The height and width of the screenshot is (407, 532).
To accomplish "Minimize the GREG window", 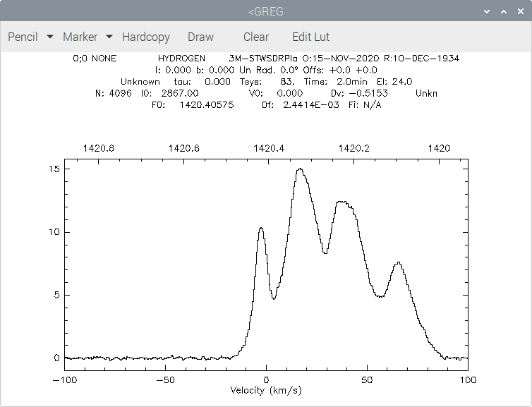I will tap(487, 11).
